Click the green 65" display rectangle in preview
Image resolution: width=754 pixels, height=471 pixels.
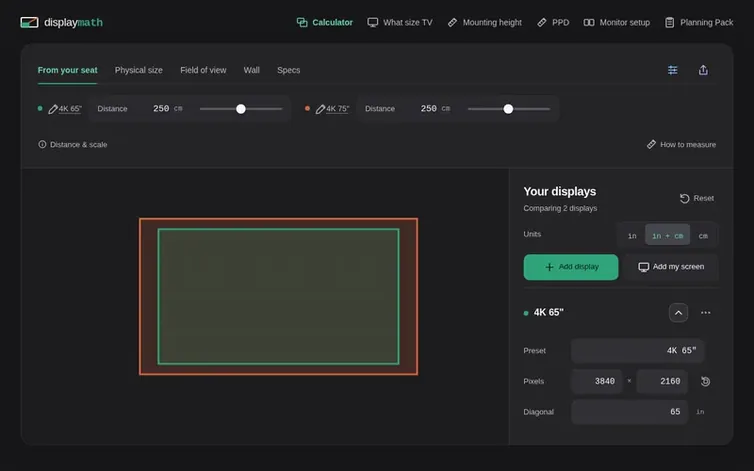click(278, 296)
